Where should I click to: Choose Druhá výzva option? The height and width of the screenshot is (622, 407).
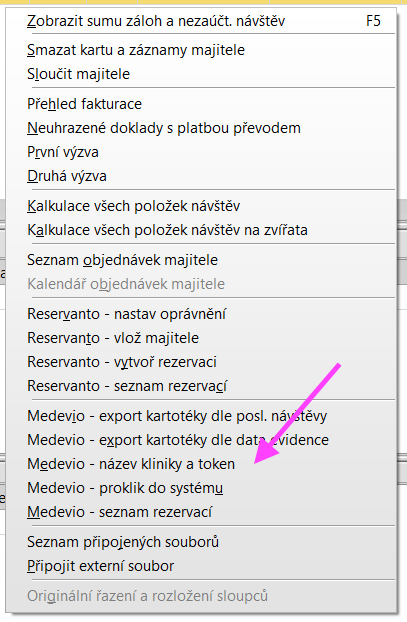coord(201,176)
